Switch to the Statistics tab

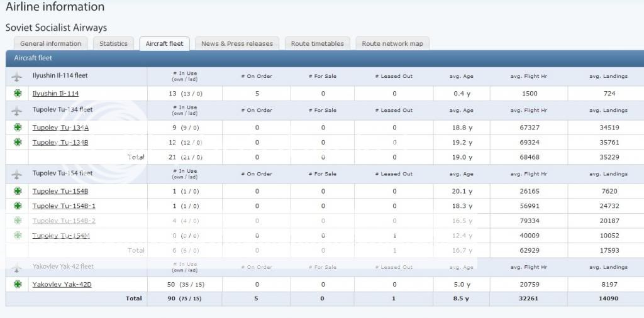(x=113, y=43)
